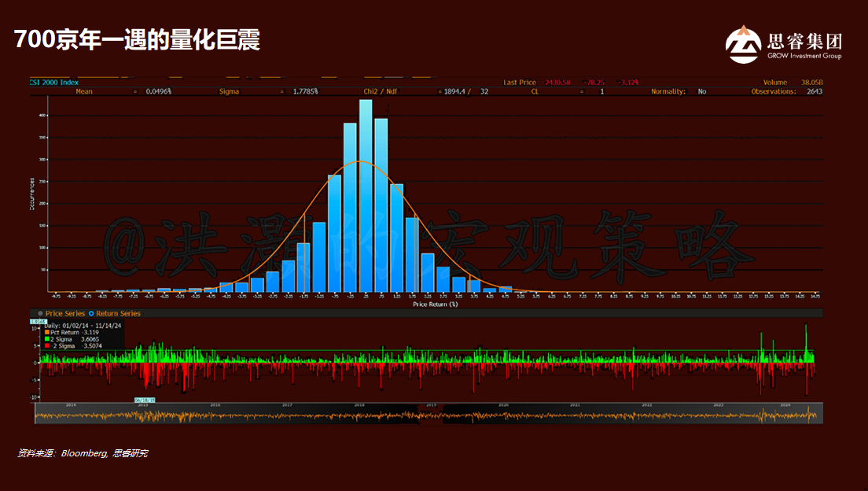Click the Observations count 2643
The height and width of the screenshot is (491, 868).
click(x=815, y=91)
